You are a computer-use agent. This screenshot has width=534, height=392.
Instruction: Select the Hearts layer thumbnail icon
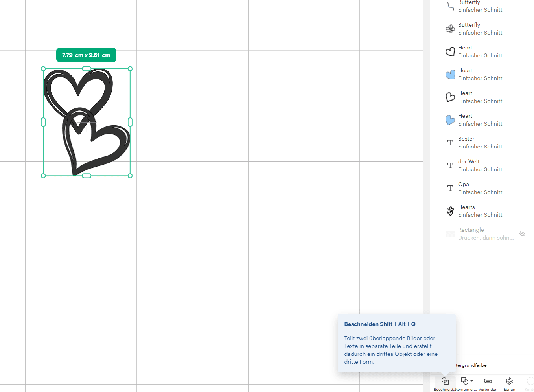point(450,211)
